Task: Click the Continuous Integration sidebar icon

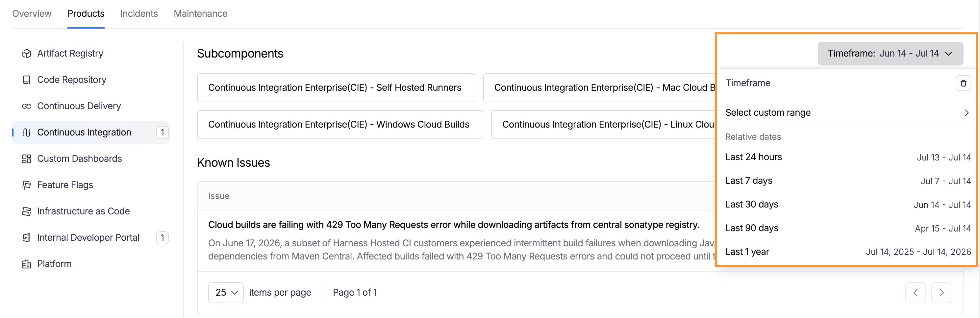Action: click(26, 133)
